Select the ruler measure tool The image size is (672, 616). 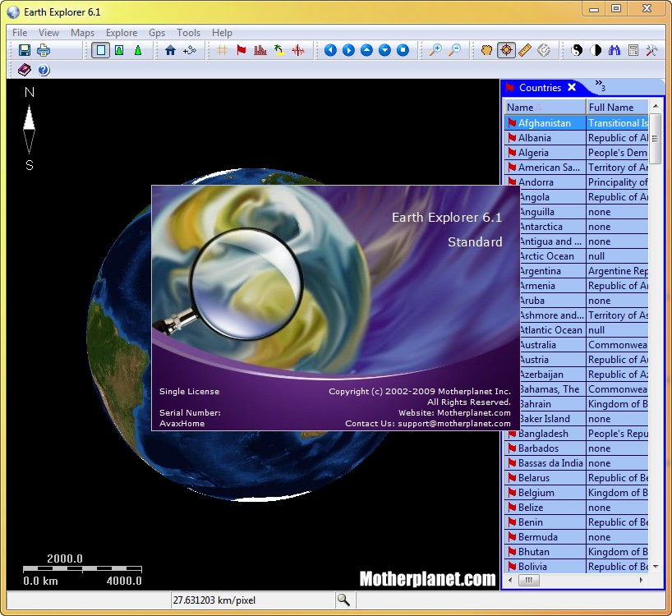click(525, 50)
